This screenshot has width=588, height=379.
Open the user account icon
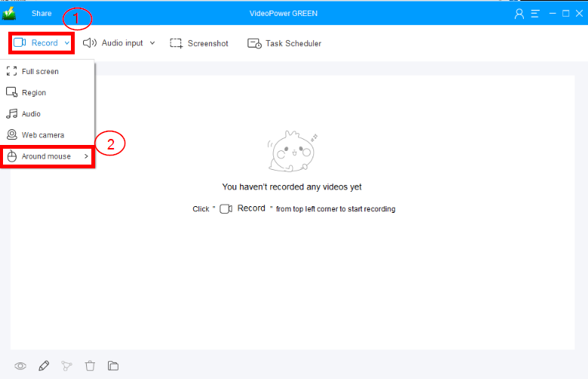pos(519,14)
